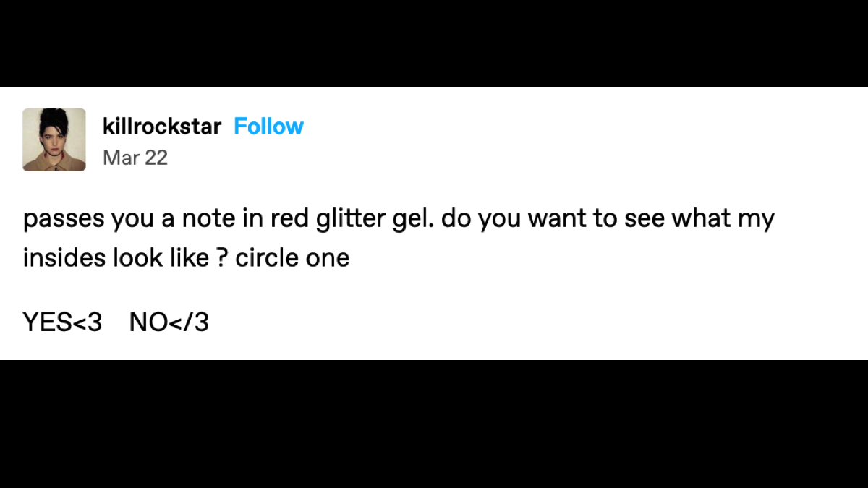Image resolution: width=868 pixels, height=488 pixels.
Task: Click the black bar above the post
Action: pyautogui.click(x=434, y=43)
